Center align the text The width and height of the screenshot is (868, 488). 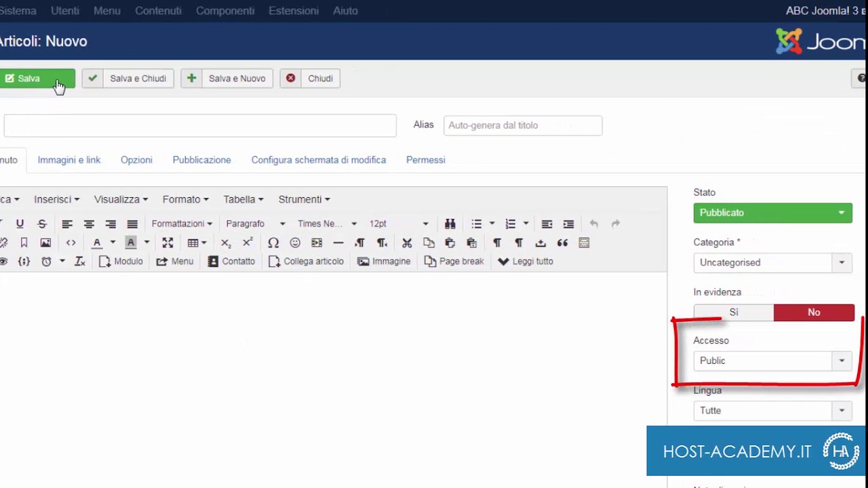[89, 224]
